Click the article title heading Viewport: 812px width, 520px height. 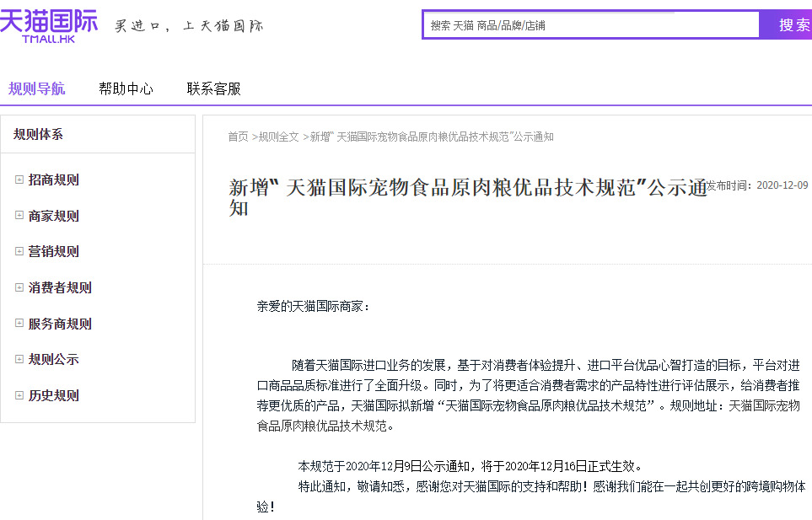click(468, 197)
